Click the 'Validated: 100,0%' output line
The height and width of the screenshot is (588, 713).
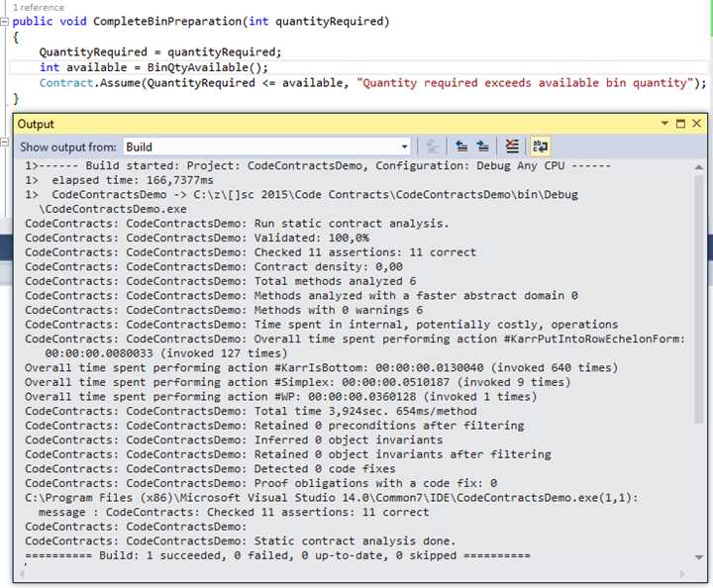(197, 239)
